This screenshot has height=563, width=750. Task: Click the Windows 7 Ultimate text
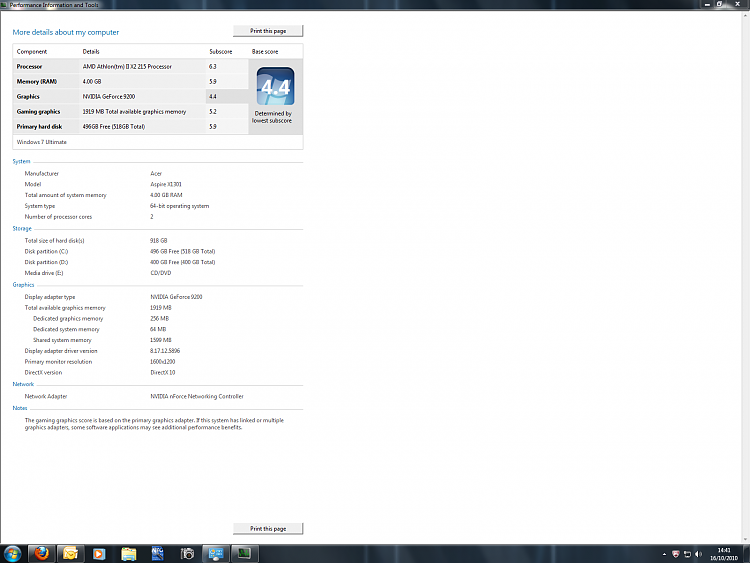tap(42, 142)
